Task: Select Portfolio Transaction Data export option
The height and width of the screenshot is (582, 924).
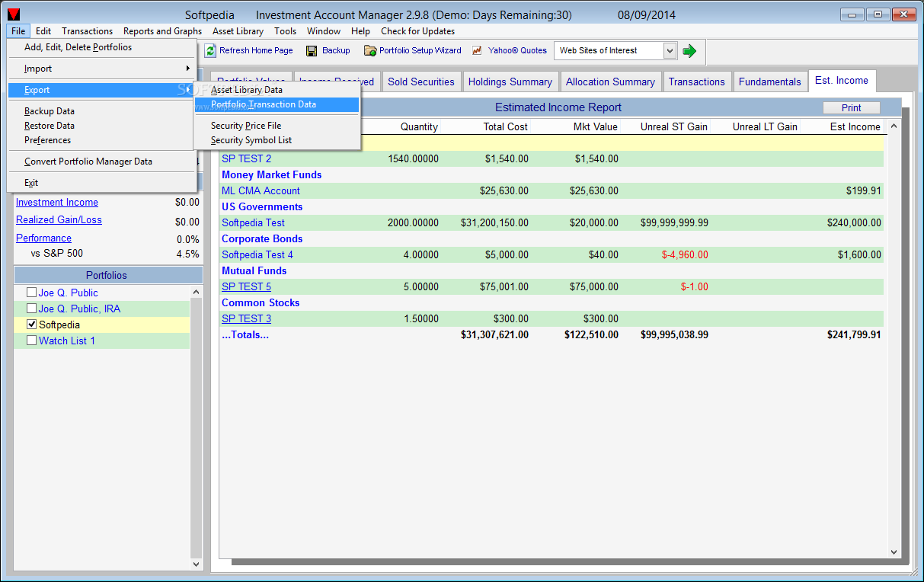Action: 277,104
